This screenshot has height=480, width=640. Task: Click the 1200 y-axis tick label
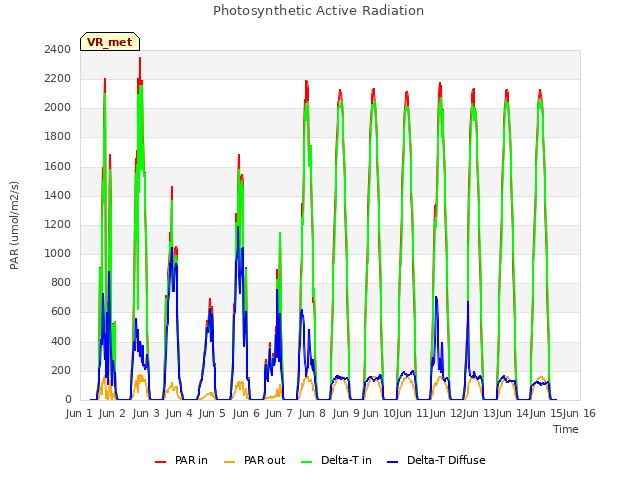click(58, 224)
